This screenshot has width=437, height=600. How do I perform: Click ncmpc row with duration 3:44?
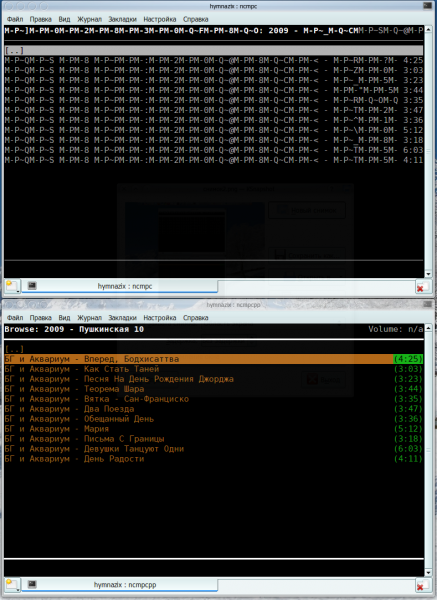tap(214, 90)
